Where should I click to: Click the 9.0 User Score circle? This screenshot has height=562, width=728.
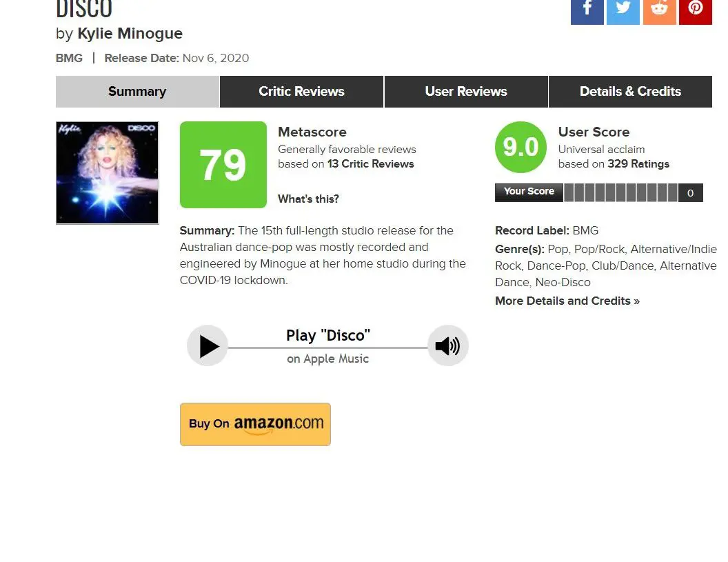click(520, 148)
